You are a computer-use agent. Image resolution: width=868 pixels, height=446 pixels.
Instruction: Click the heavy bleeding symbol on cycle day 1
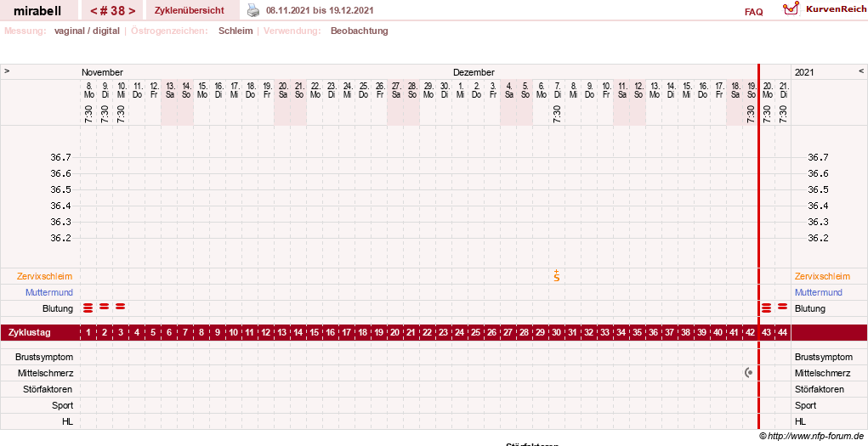pos(88,308)
